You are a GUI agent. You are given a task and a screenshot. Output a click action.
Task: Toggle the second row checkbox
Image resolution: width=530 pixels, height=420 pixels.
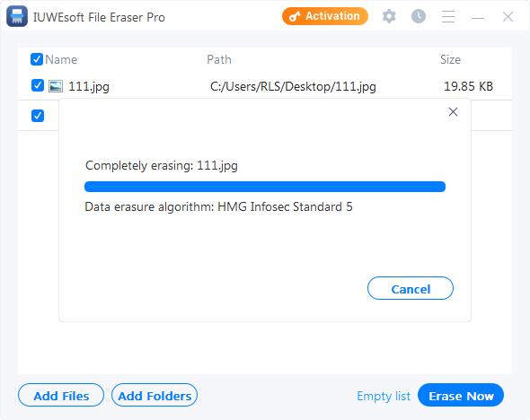38,116
